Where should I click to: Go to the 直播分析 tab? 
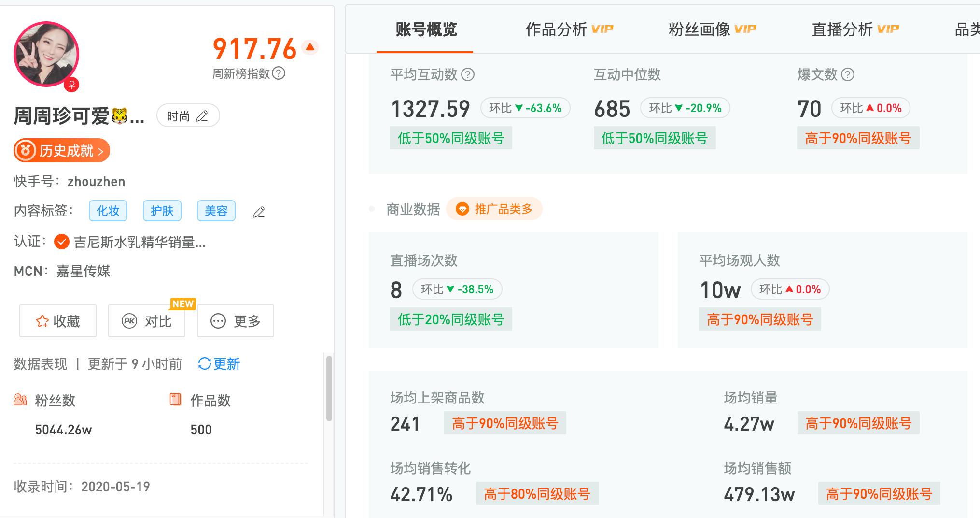pos(854,29)
